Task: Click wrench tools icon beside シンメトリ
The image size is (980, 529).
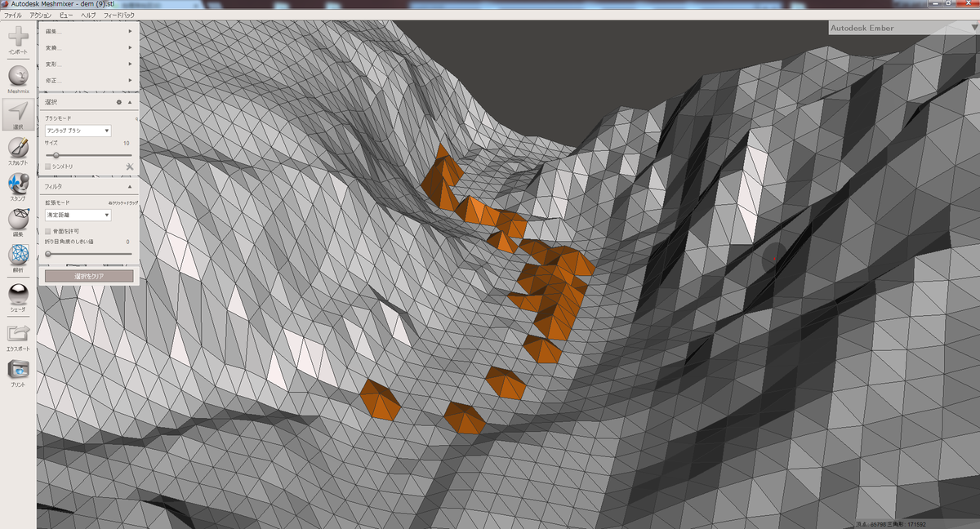Action: [129, 167]
